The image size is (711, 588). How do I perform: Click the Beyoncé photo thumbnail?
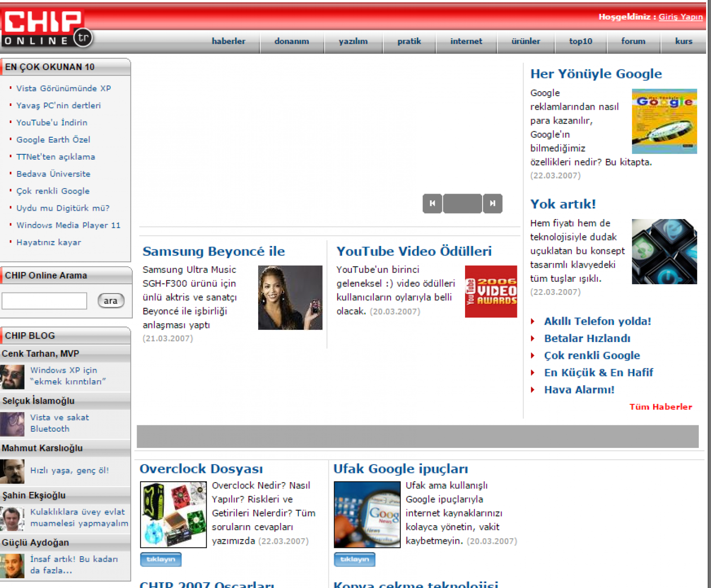coord(290,297)
